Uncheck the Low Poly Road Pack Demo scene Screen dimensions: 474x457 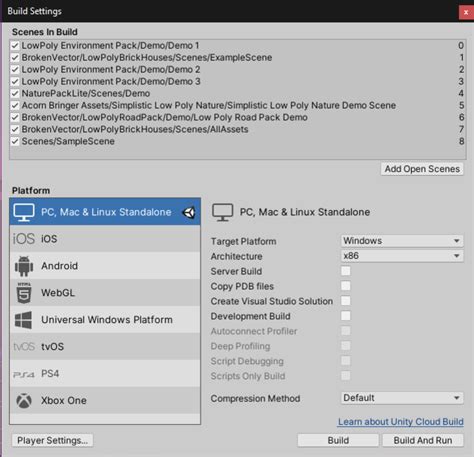[15, 117]
